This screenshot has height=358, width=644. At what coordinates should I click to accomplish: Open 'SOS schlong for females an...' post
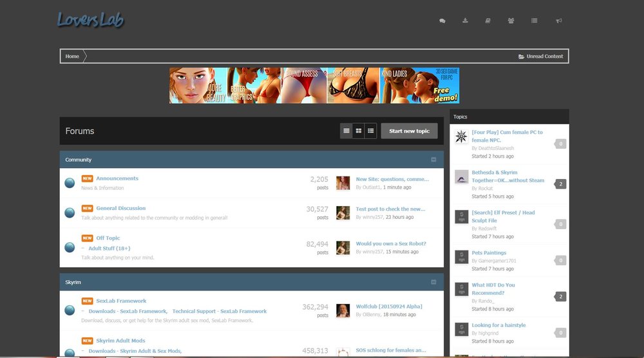[x=391, y=350]
